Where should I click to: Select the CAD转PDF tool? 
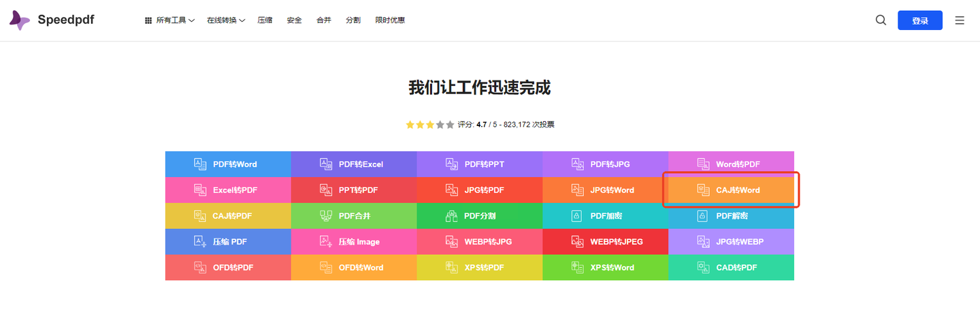click(x=731, y=268)
